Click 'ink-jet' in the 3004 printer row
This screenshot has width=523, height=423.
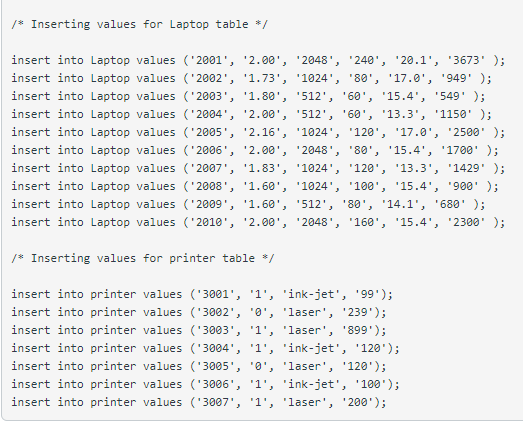click(x=311, y=349)
